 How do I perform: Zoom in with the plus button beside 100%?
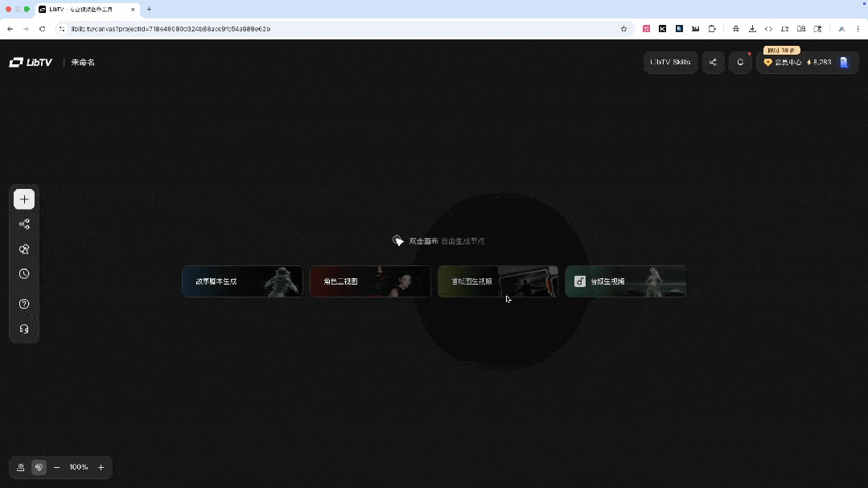coord(101,467)
